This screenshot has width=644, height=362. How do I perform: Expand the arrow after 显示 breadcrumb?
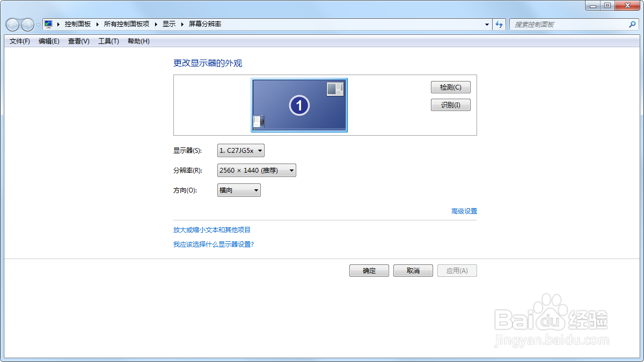(182, 24)
